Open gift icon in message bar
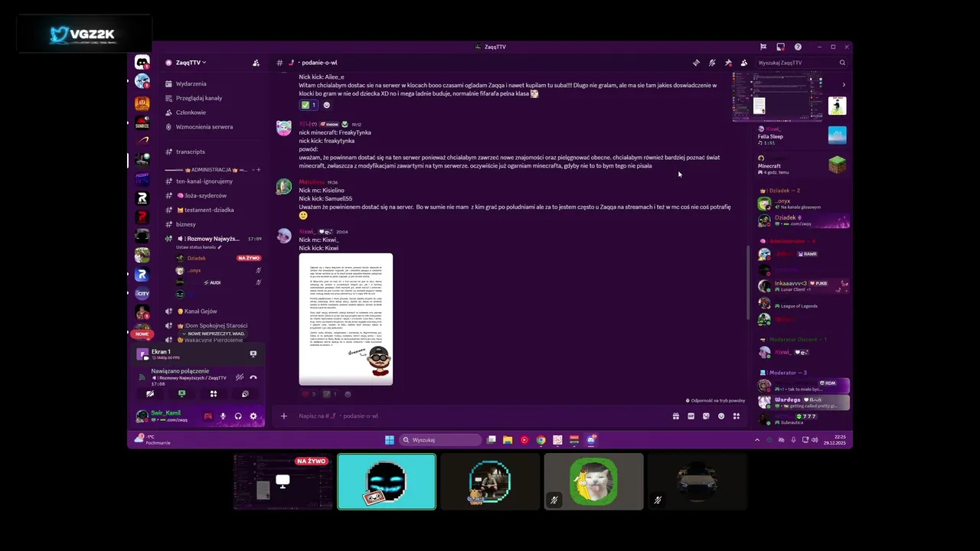This screenshot has height=551, width=980. coord(676,416)
